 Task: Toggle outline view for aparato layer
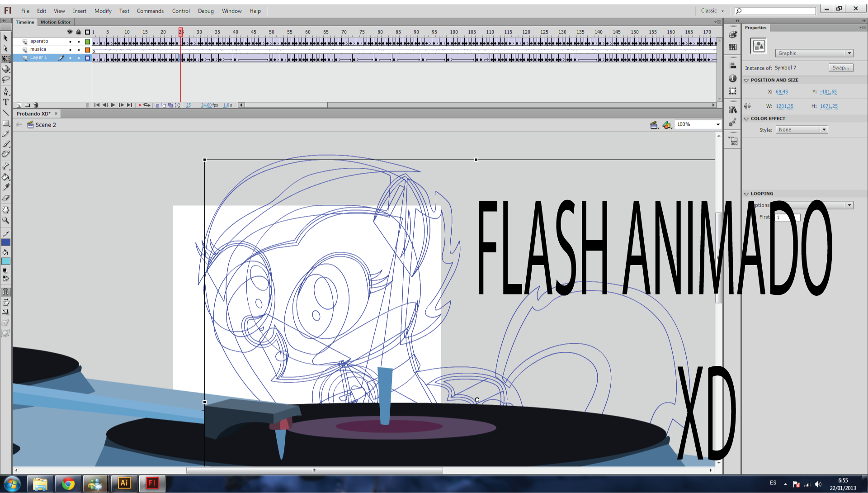tap(88, 42)
